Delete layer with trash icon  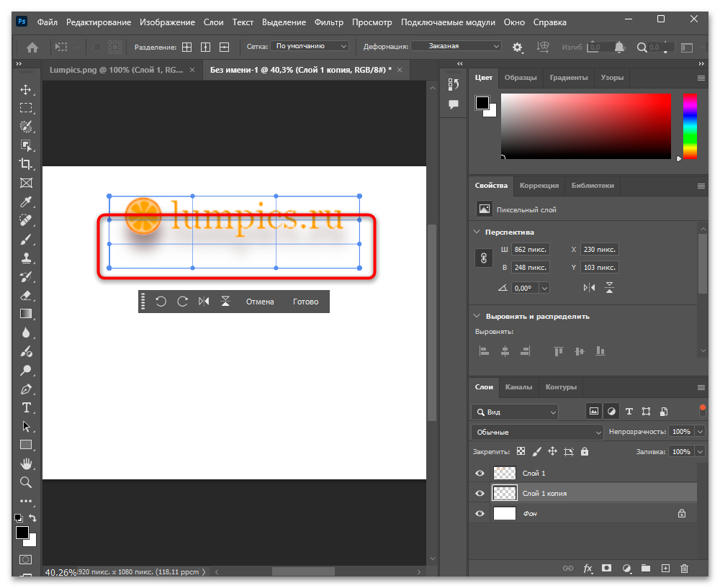(684, 569)
